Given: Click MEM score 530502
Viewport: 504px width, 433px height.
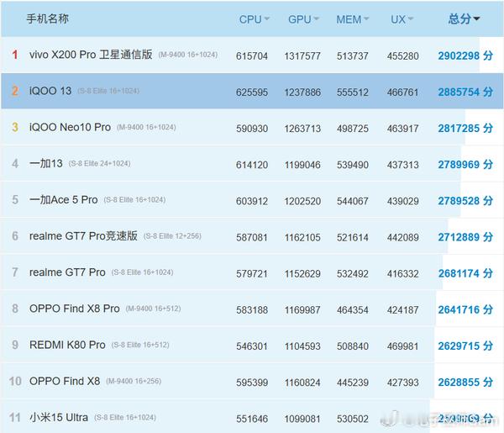Looking at the screenshot, I should pos(352,420).
